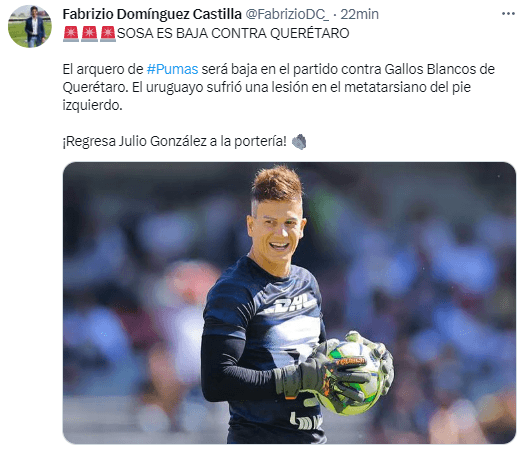Click the headline SOSA ES BAJA CONTRA QUERÉTARO
Viewport: 524px width, 450px height.
[x=233, y=33]
